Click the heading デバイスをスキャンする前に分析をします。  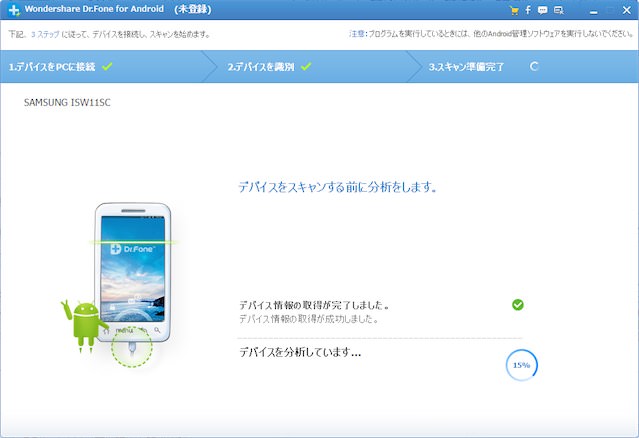[x=338, y=187]
